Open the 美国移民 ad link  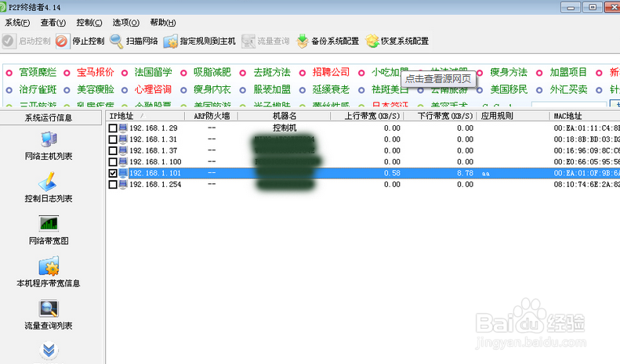[x=509, y=89]
